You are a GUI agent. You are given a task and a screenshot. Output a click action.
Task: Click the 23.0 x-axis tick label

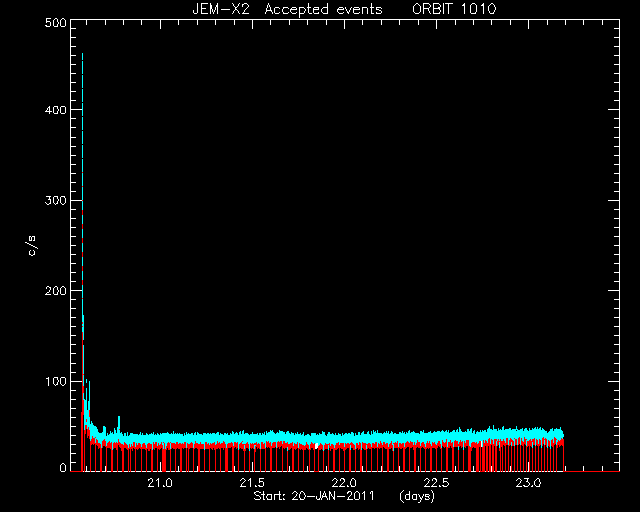tap(528, 483)
